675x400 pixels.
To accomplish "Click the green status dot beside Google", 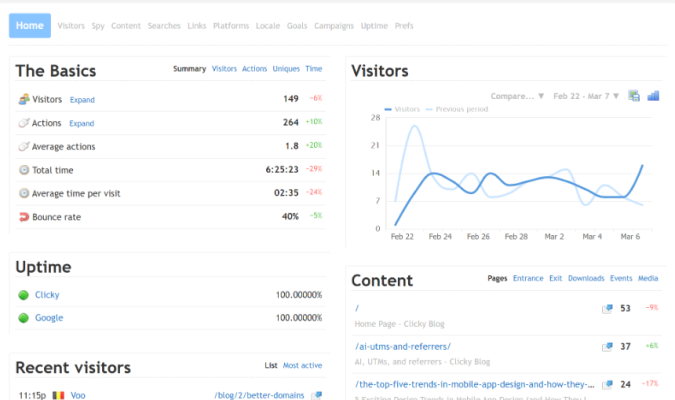I will [x=23, y=318].
